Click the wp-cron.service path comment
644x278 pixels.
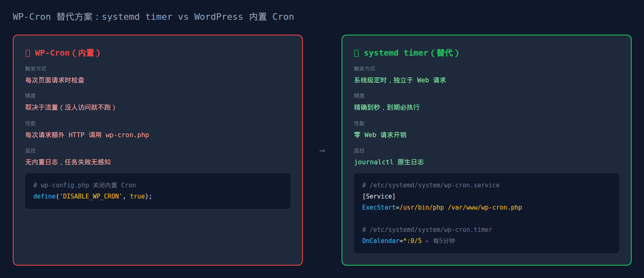(x=431, y=185)
